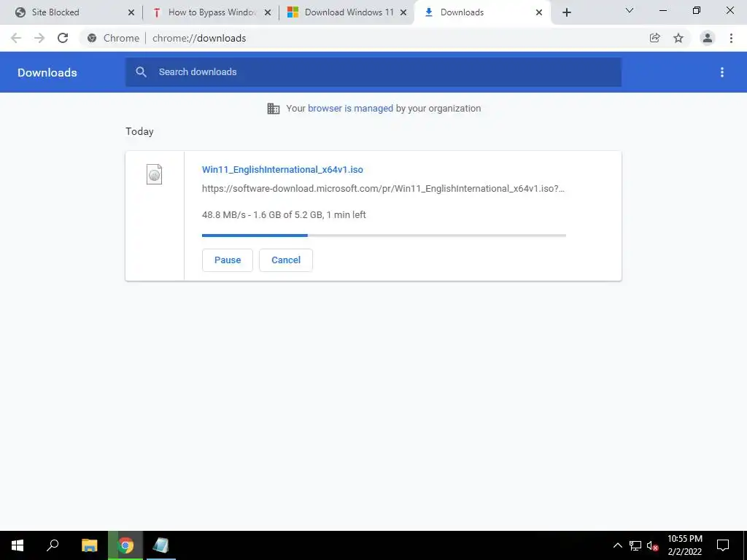The image size is (747, 560).
Task: Bookmark this page with the star icon
Action: (x=678, y=38)
